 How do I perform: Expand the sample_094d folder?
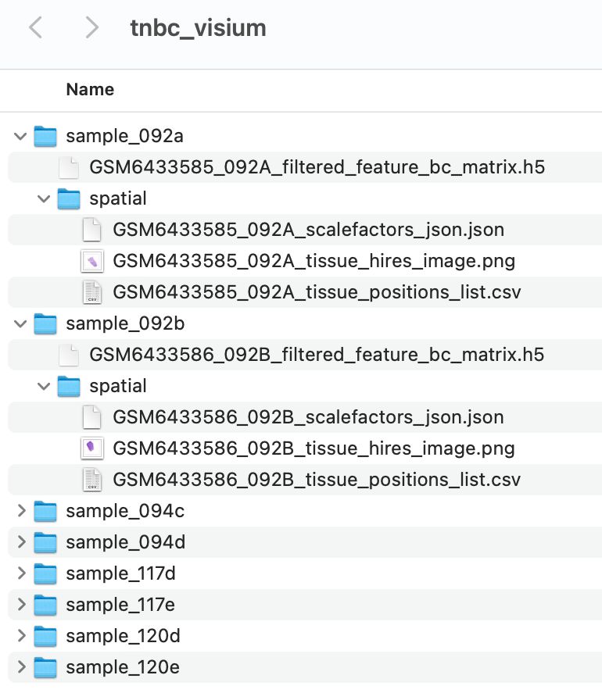(x=21, y=542)
